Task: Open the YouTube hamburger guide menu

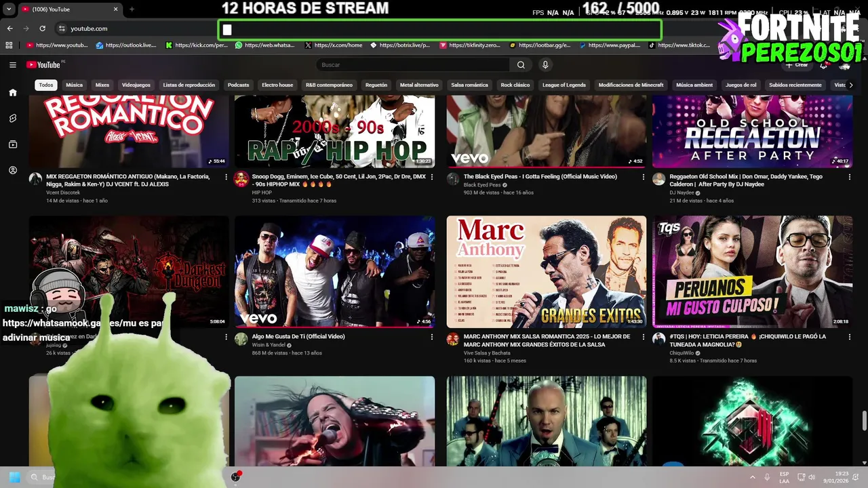Action: click(x=13, y=65)
